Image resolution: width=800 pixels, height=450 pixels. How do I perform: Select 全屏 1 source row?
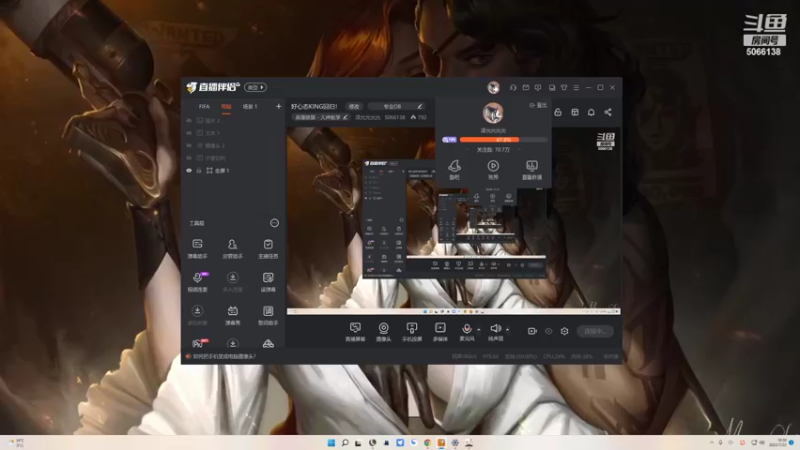coord(233,170)
